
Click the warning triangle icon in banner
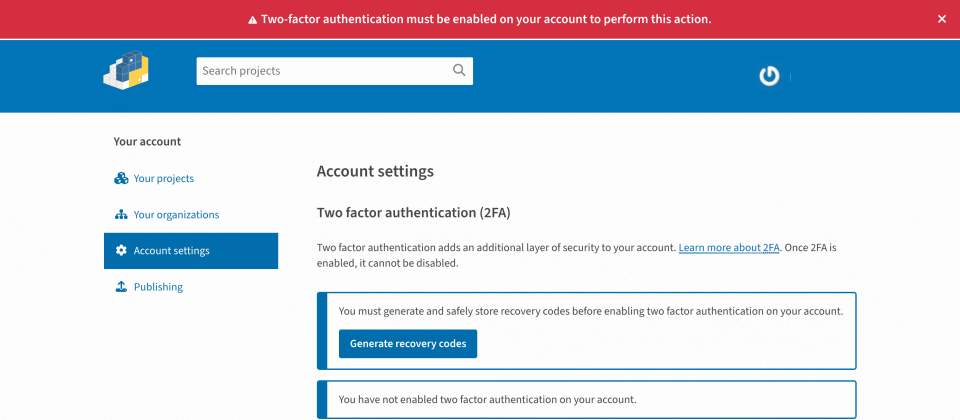(x=252, y=19)
